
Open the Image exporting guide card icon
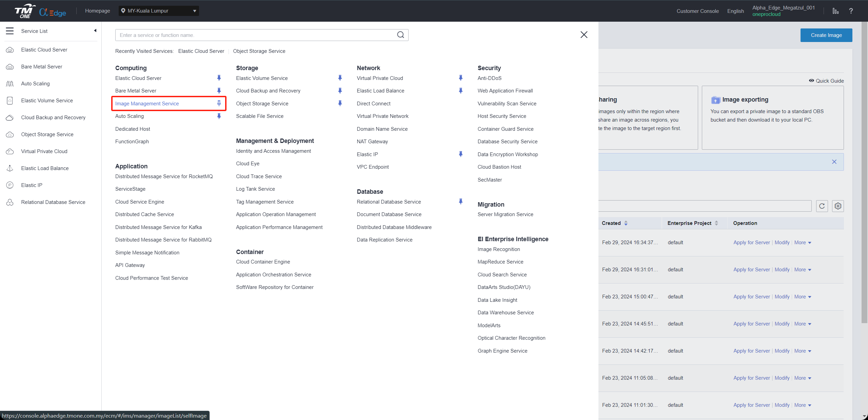[715, 100]
